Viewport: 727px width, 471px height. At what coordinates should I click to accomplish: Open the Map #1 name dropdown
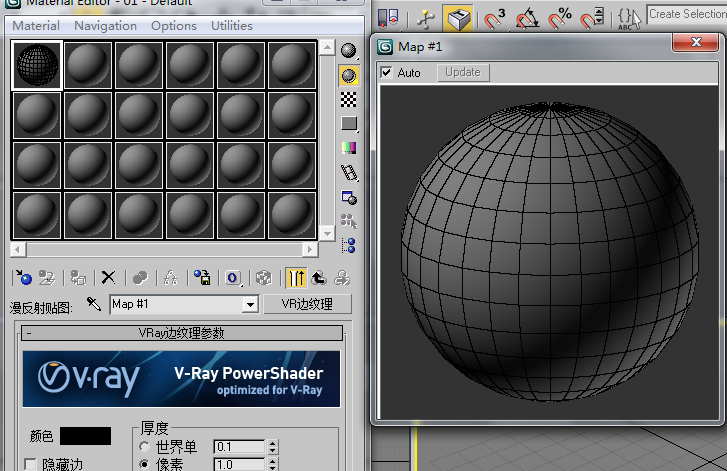pyautogui.click(x=251, y=304)
